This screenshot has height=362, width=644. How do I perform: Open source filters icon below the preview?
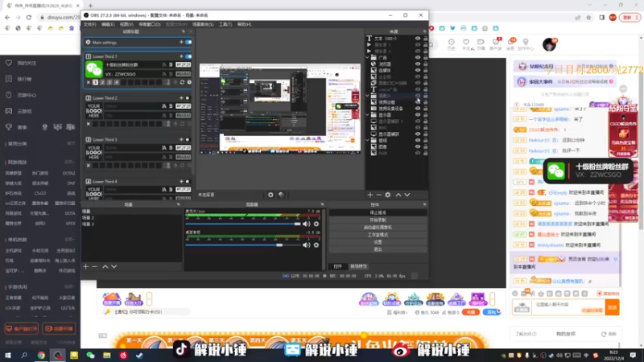[x=281, y=195]
